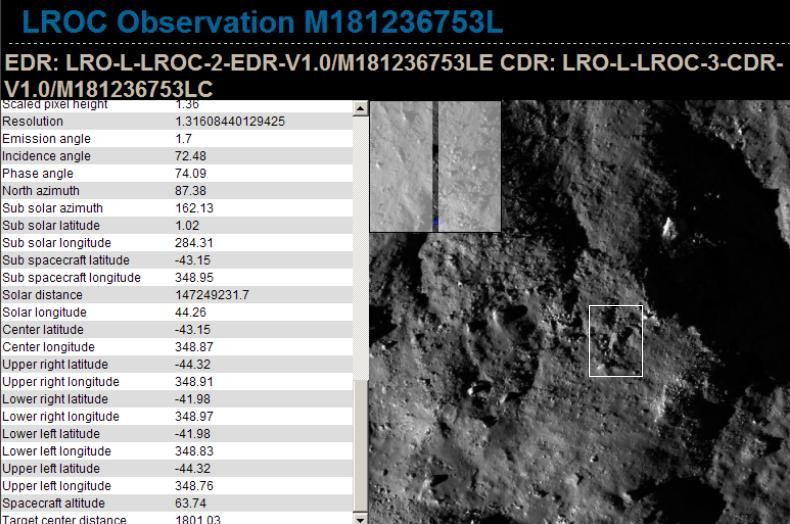Click the Solar distance value 147249231.7
The height and width of the screenshot is (524, 790).
tap(212, 295)
